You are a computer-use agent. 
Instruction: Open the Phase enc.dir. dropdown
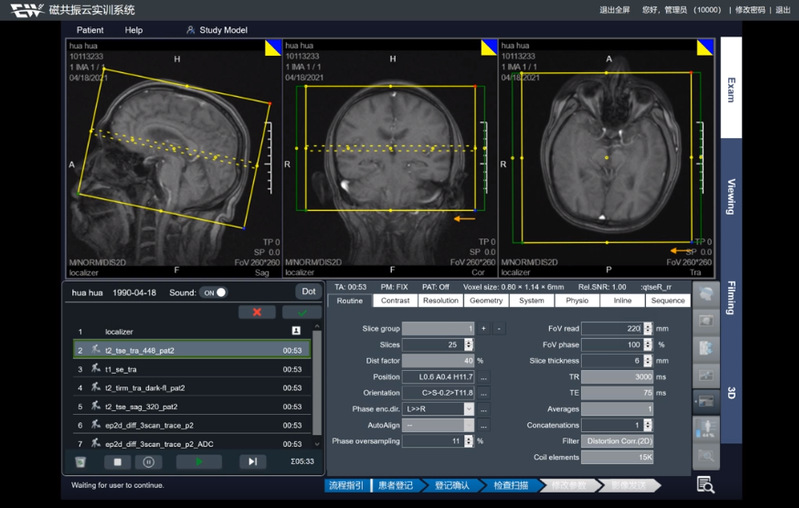(469, 409)
